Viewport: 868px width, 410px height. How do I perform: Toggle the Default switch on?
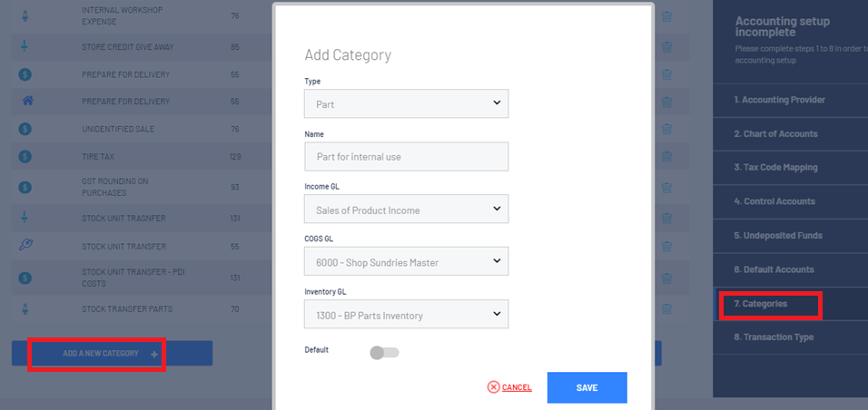point(384,352)
